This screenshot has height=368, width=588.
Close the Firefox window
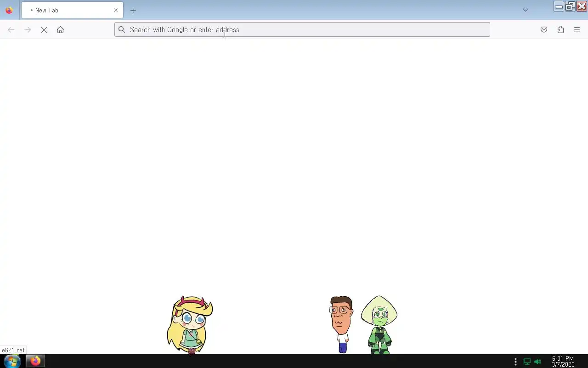point(581,6)
